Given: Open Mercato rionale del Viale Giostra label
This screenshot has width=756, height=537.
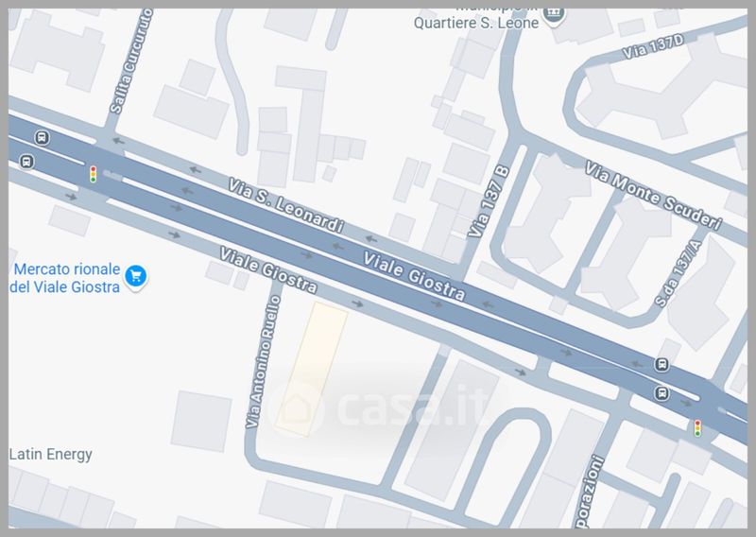Looking at the screenshot, I should (65, 278).
